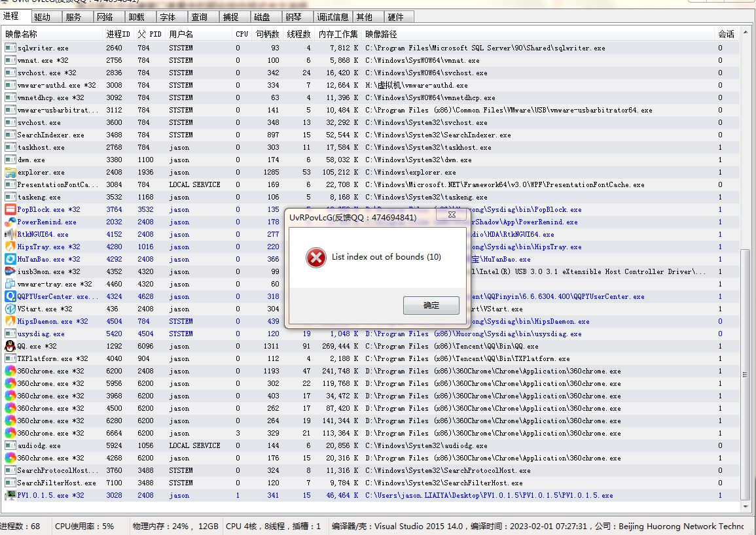This screenshot has height=535, width=756.
Task: Select the PresentationFontCa... process row
Action: pyautogui.click(x=370, y=184)
